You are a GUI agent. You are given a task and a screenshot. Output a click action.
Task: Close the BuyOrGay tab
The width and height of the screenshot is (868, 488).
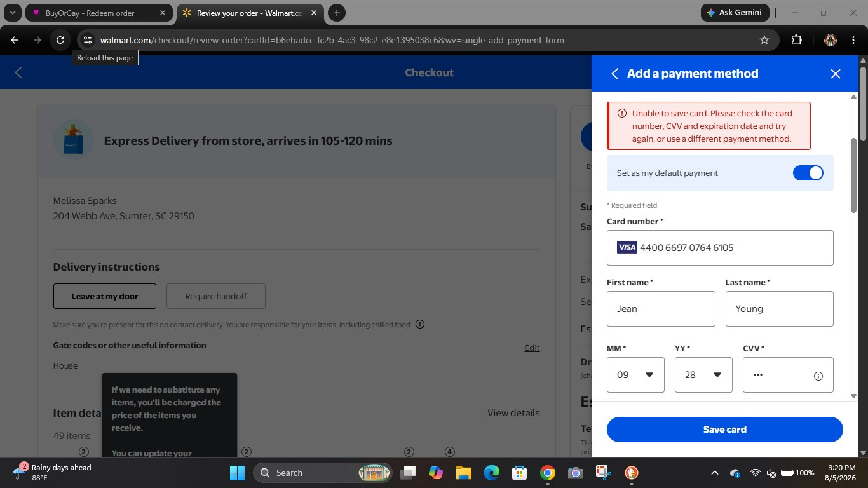162,13
